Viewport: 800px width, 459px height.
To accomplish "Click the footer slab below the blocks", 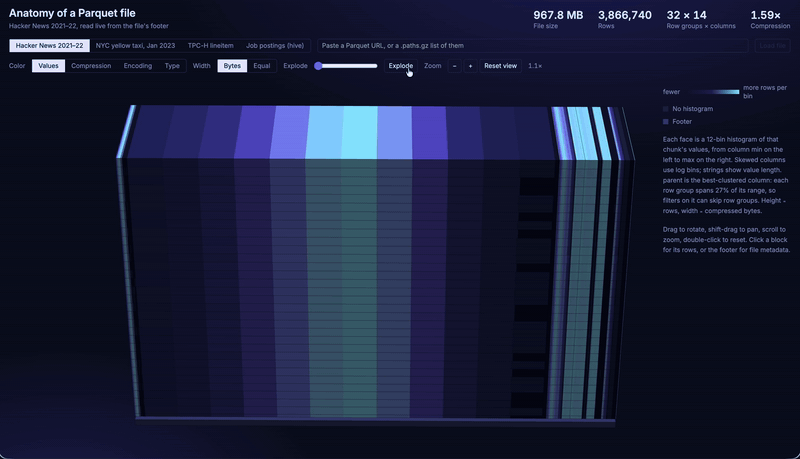I will click(x=376, y=421).
